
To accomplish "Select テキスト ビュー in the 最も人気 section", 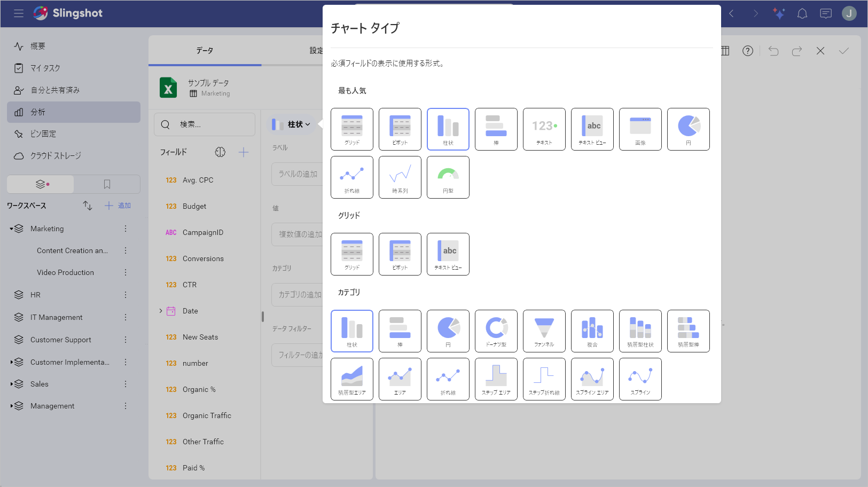I will (x=592, y=129).
